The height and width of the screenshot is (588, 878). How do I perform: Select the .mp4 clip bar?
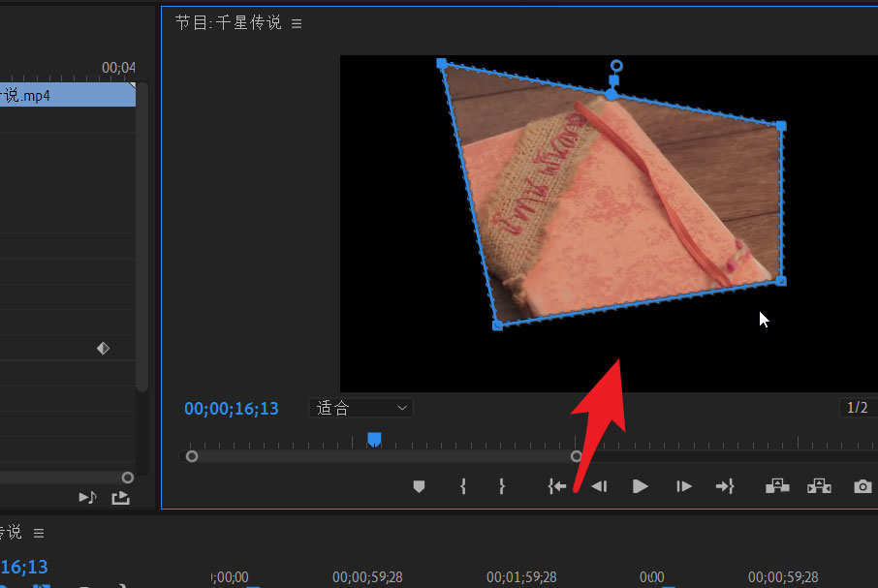point(66,95)
